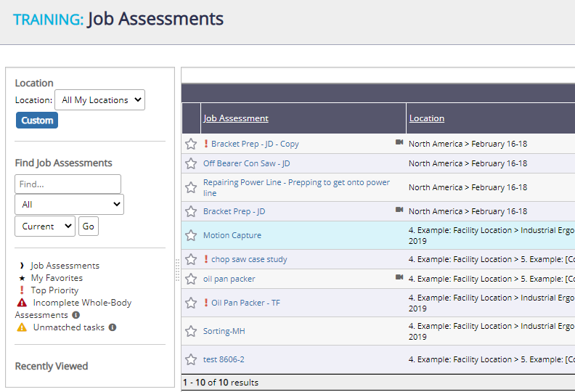Image resolution: width=575 pixels, height=392 pixels.
Task: Favorite the Bracket Prep - JD - Copy star
Action: pyautogui.click(x=191, y=144)
